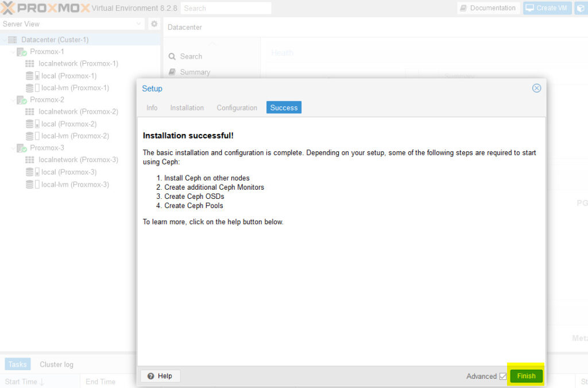Screen dimensions: 588x388
Task: Select local (Proxmox-3) label
Action: tap(69, 172)
